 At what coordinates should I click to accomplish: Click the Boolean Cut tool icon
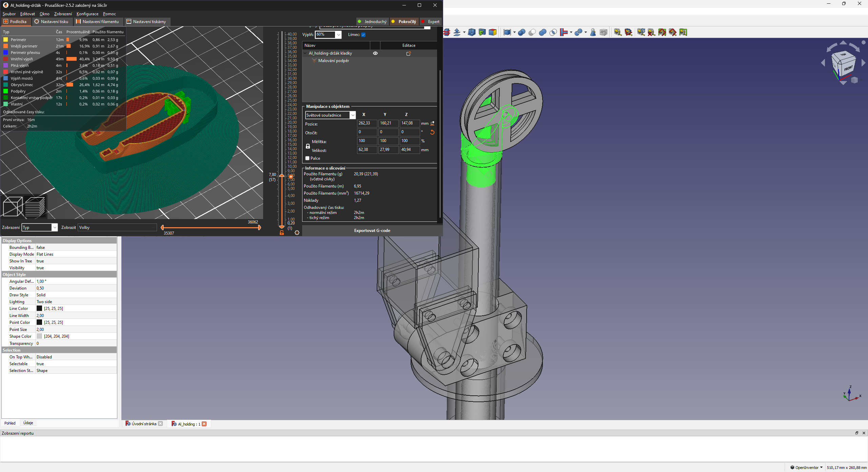532,33
